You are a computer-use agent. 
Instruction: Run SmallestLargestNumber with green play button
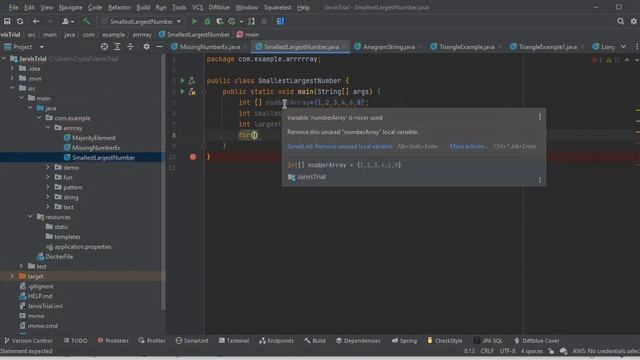tap(194, 21)
